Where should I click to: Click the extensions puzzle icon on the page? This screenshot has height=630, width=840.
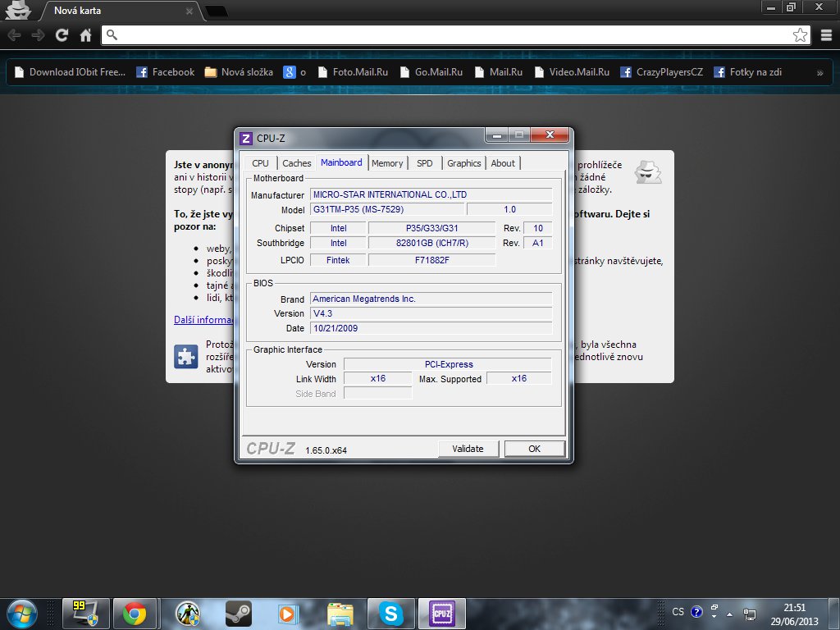[x=186, y=357]
